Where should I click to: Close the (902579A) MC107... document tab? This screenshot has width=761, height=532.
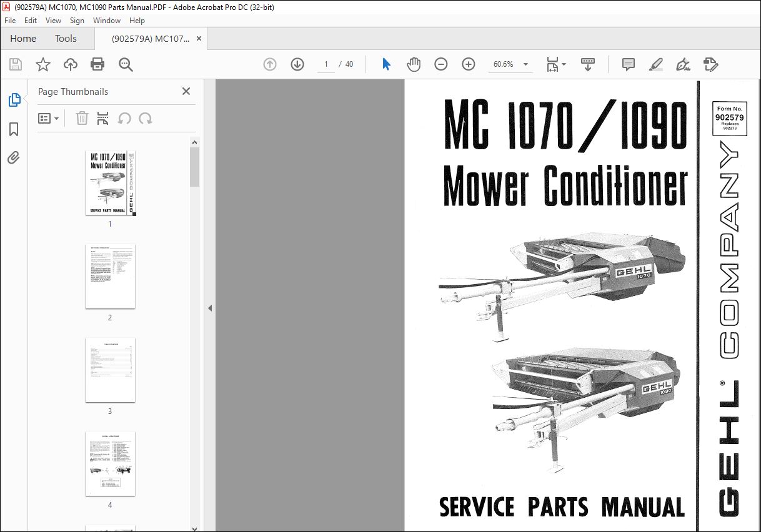pos(199,39)
